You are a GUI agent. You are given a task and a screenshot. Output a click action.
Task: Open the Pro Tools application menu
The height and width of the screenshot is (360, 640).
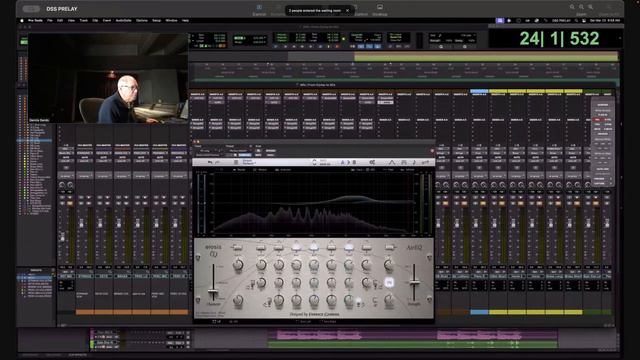(36, 20)
